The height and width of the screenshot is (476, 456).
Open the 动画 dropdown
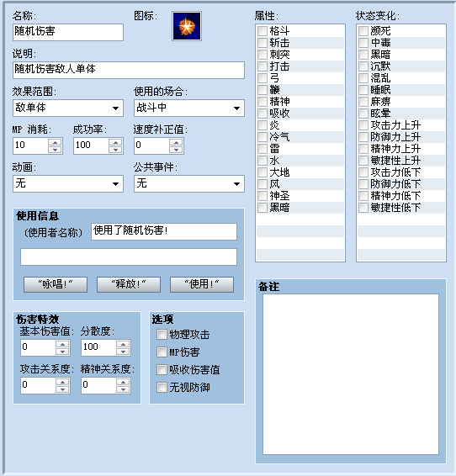[x=68, y=183]
